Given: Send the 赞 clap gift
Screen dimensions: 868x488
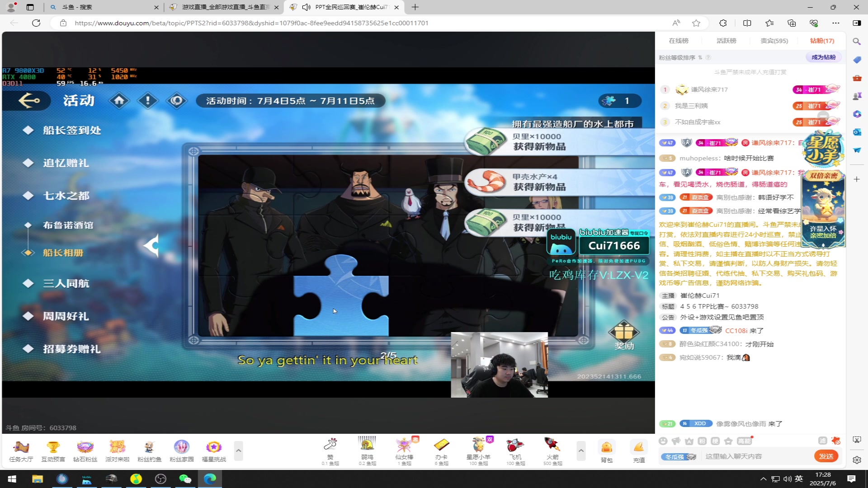Looking at the screenshot, I should click(330, 450).
